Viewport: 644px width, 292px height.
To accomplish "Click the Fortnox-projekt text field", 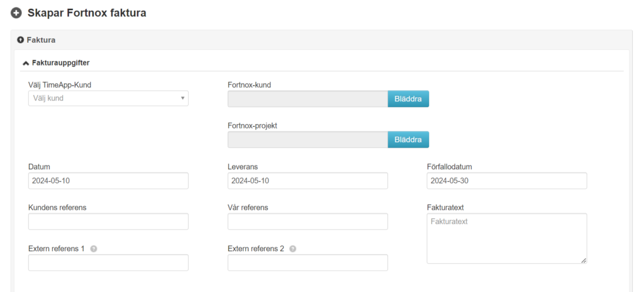I will 308,140.
